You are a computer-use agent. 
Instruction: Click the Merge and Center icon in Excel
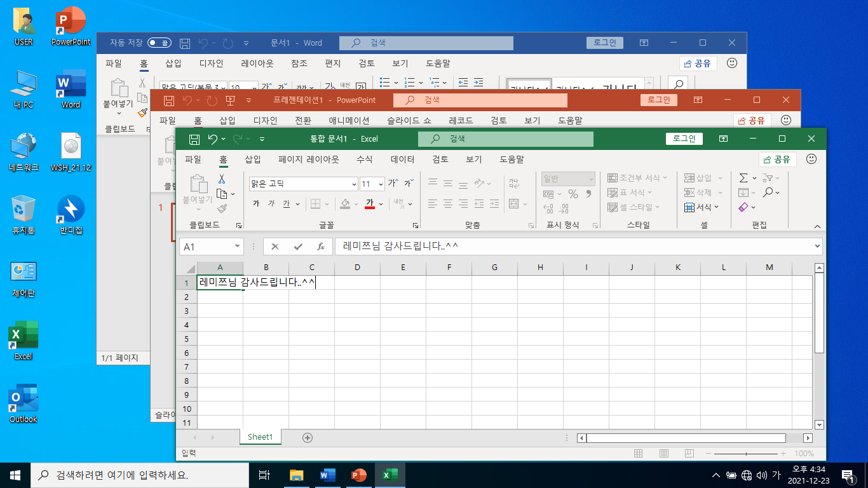[x=513, y=204]
